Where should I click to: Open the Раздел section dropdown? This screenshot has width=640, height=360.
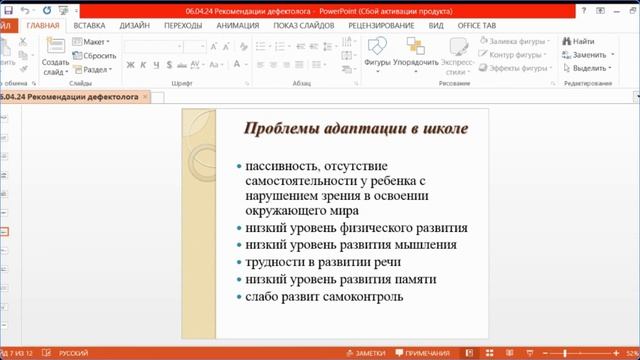coord(93,70)
